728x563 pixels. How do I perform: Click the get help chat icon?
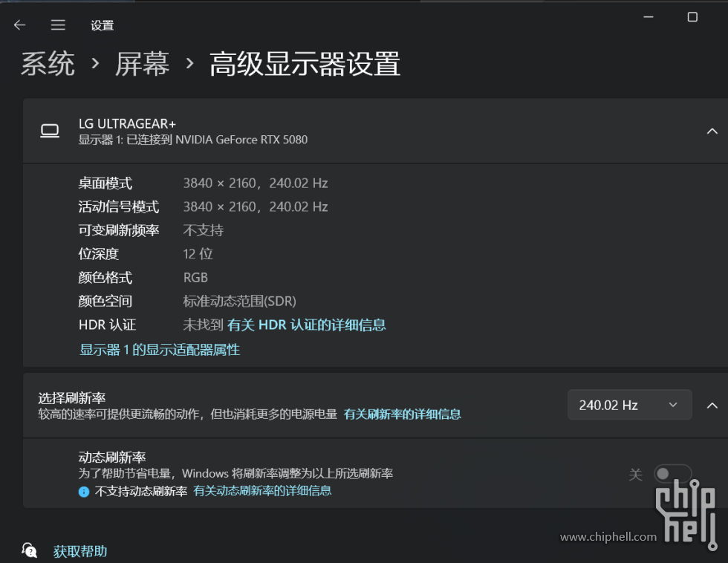[29, 550]
